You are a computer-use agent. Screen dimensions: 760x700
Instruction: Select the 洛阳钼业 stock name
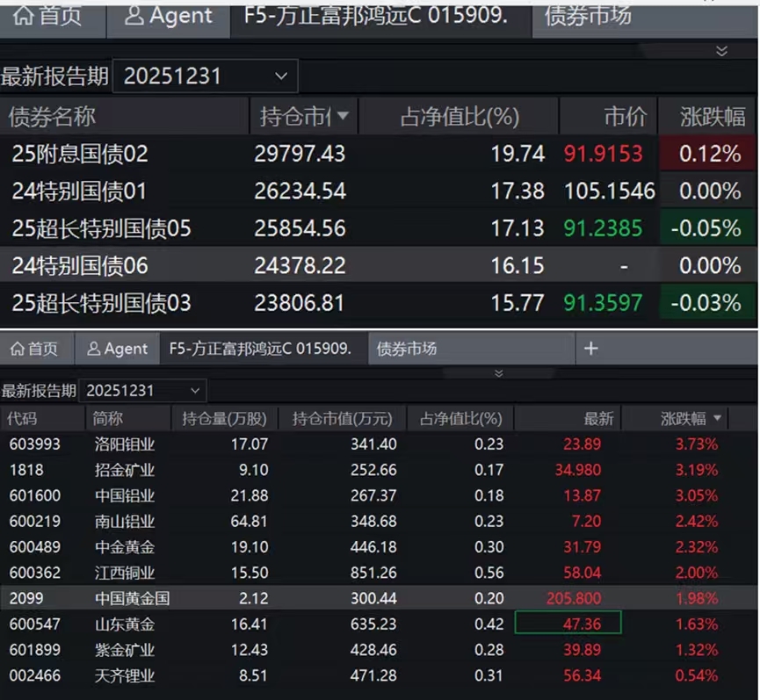click(125, 444)
